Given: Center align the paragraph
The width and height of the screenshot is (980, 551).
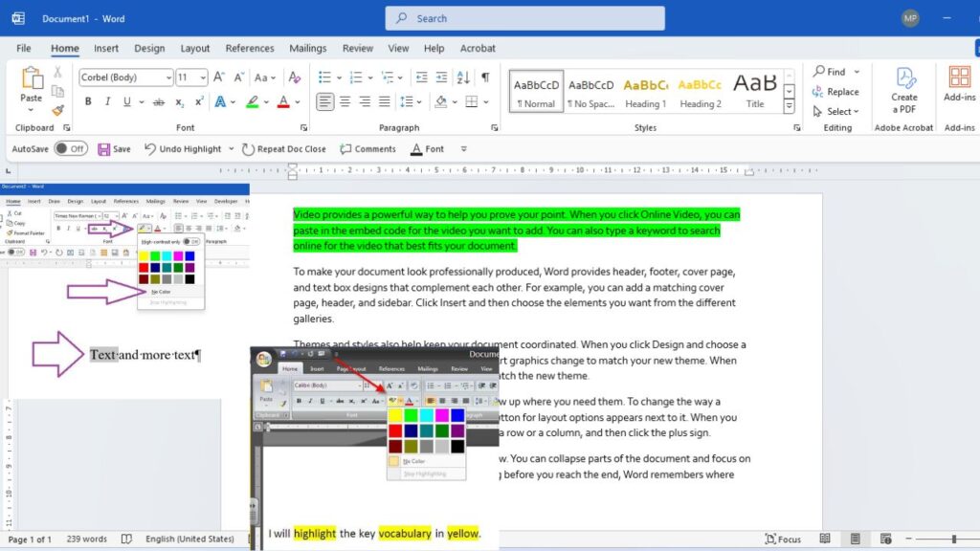Looking at the screenshot, I should click(x=345, y=101).
